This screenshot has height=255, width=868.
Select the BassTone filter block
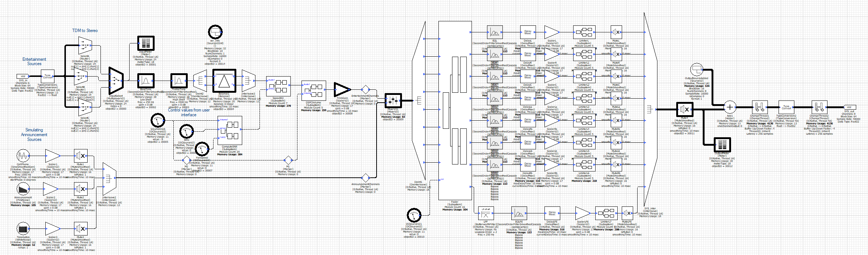146,81
